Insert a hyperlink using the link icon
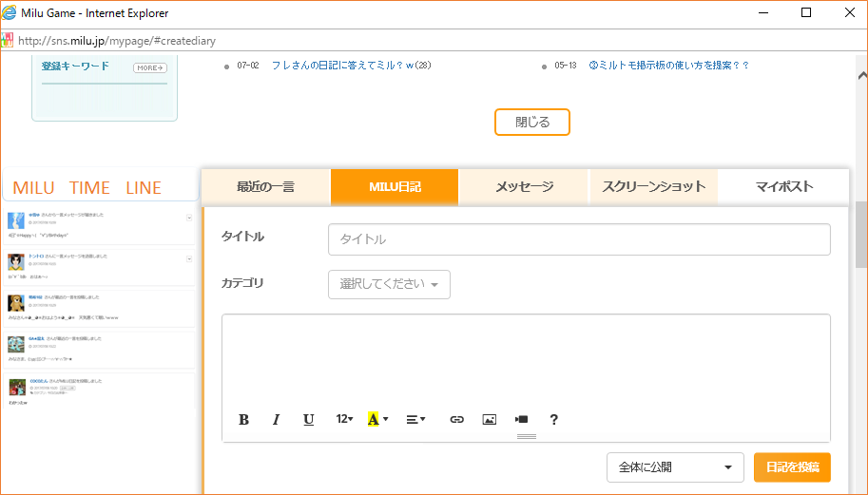The height and width of the screenshot is (495, 868). 456,419
